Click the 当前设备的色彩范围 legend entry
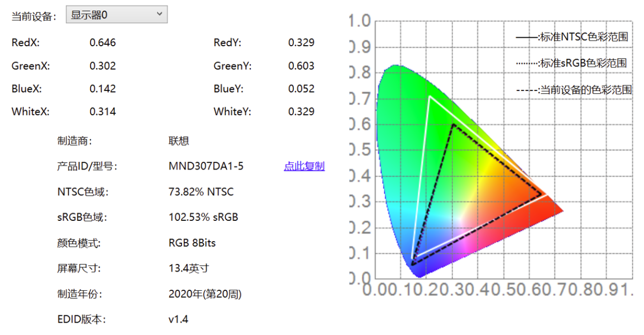Image resolution: width=644 pixels, height=335 pixels. pos(574,90)
